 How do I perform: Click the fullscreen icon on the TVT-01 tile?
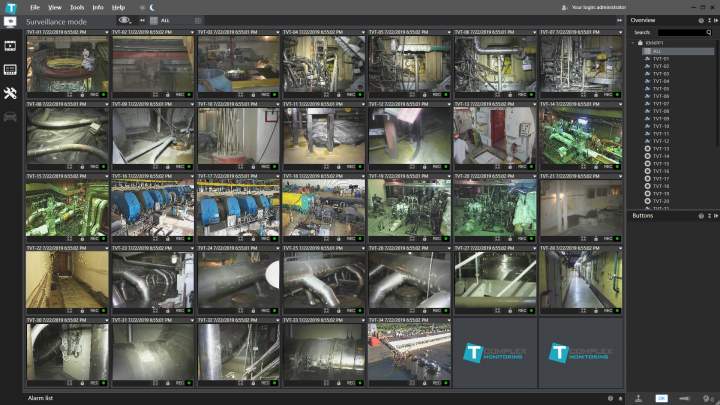coord(70,95)
